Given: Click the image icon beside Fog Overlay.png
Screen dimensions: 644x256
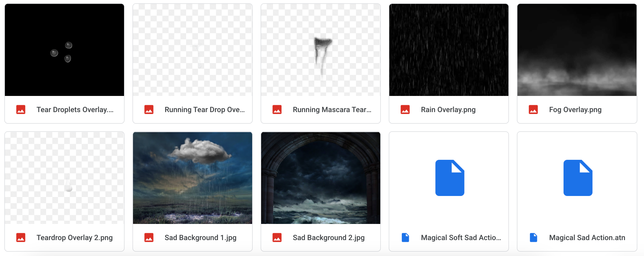Looking at the screenshot, I should pos(533,110).
